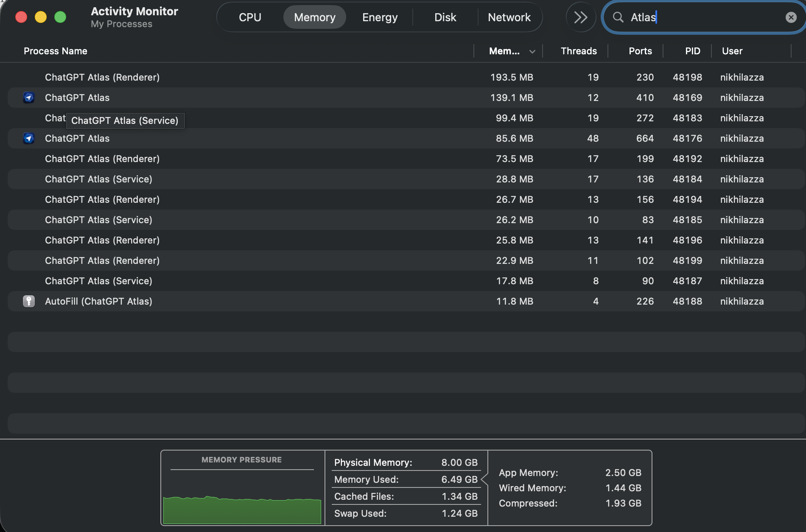Select the Memory tab
This screenshot has height=532, width=806.
point(314,17)
